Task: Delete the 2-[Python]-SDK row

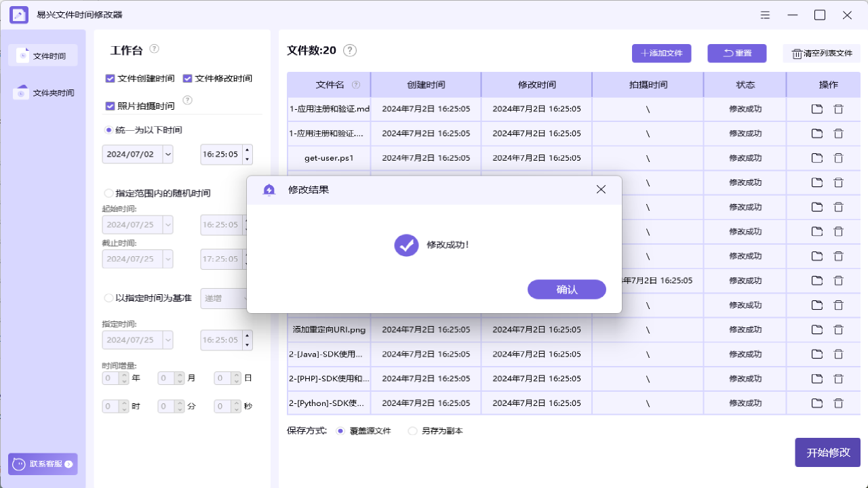Action: [838, 403]
